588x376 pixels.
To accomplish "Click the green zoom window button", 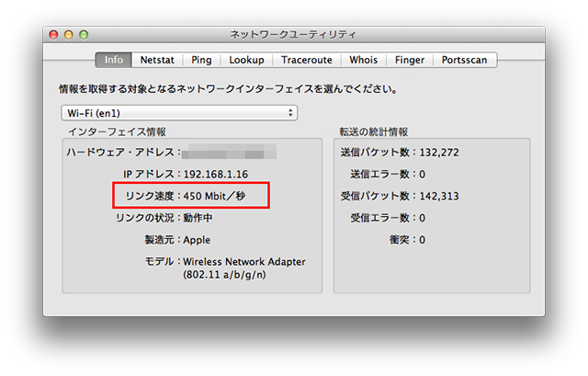I will [x=84, y=35].
